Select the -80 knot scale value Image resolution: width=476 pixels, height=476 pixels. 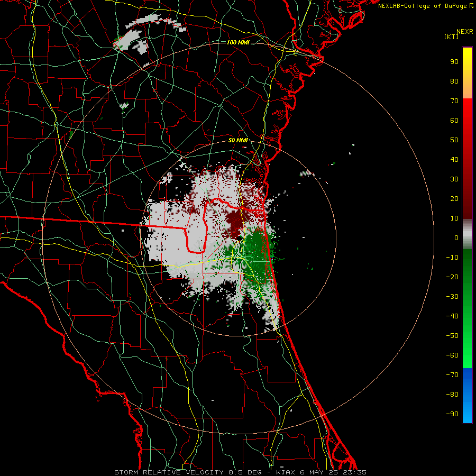coord(452,395)
